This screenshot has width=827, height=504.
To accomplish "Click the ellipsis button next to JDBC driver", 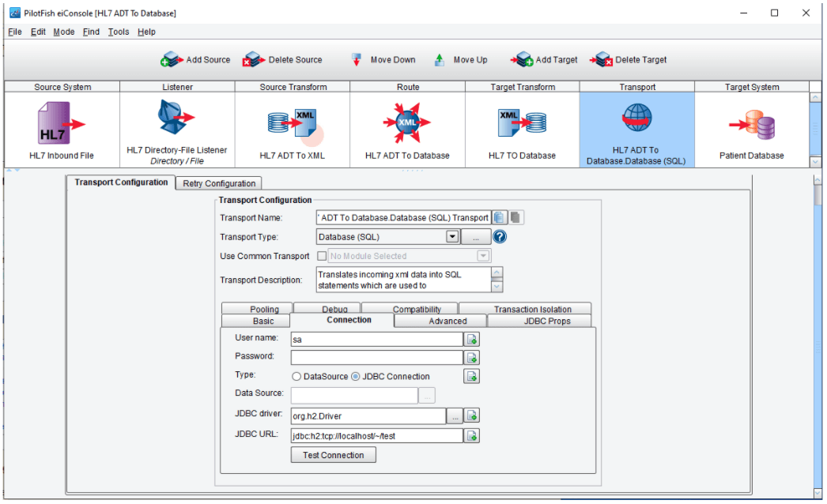I will click(x=455, y=416).
